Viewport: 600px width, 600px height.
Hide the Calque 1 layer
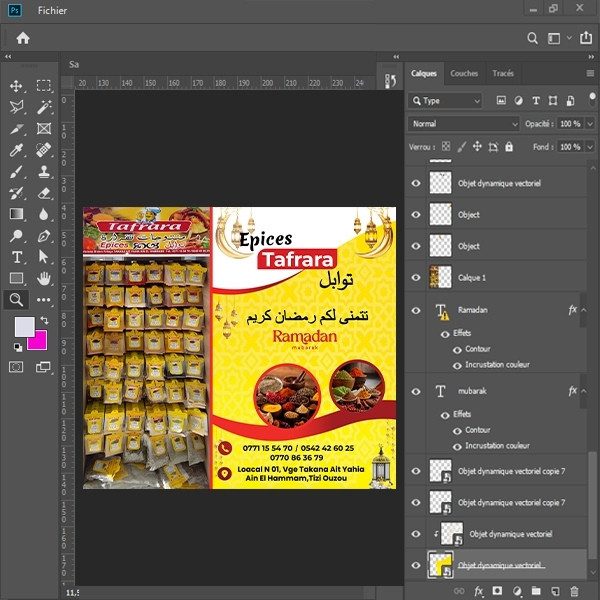click(417, 277)
